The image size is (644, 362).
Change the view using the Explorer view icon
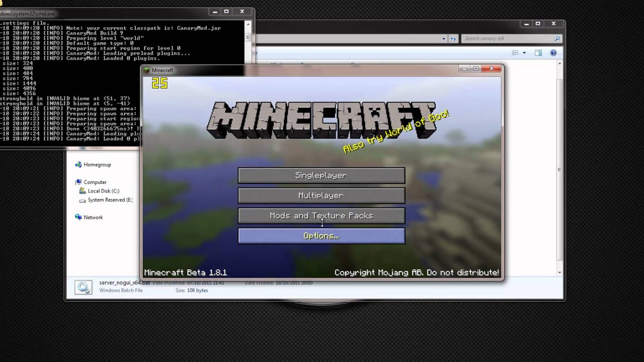point(515,53)
